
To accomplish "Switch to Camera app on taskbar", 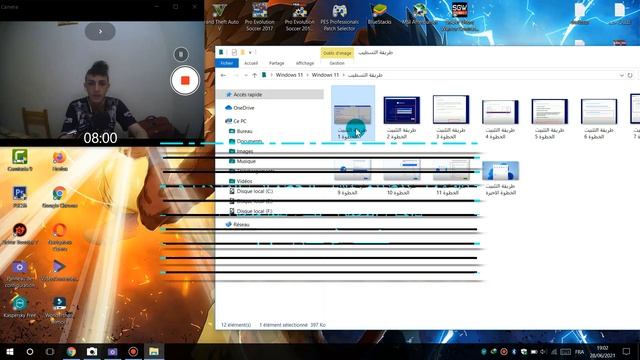I will [92, 351].
